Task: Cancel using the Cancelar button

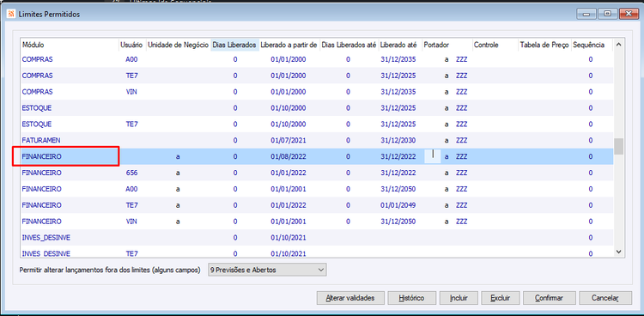Action: [x=605, y=298]
